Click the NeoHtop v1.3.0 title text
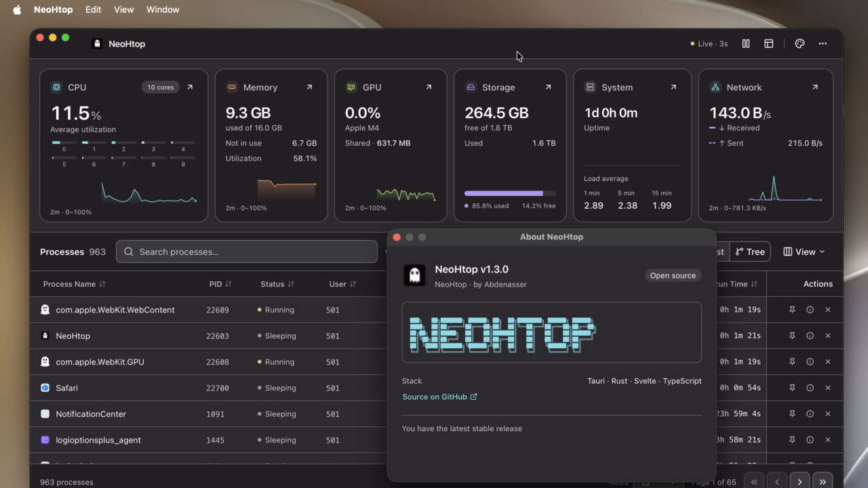Image resolution: width=868 pixels, height=488 pixels. [471, 269]
